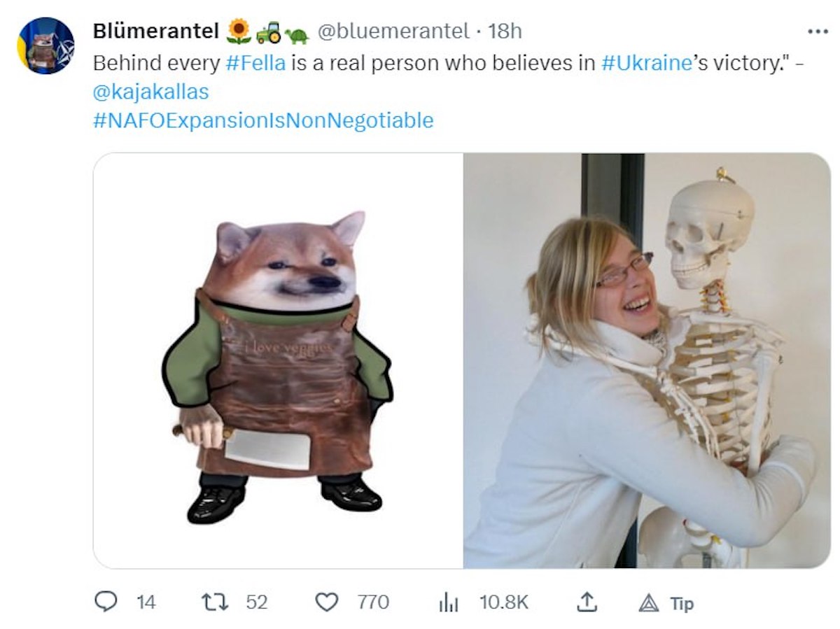Open the shiba butcher cartoon image
Viewport: 840px width, 629px height.
pyautogui.click(x=278, y=360)
